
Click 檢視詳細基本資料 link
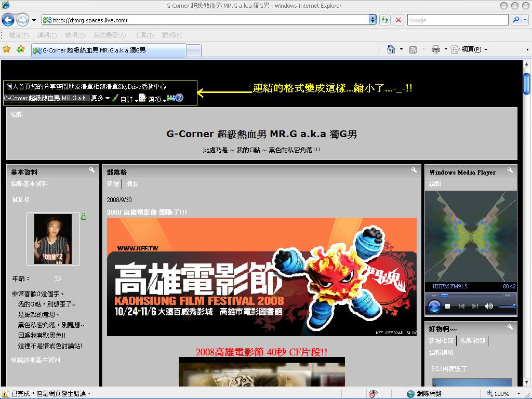pyautogui.click(x=36, y=360)
